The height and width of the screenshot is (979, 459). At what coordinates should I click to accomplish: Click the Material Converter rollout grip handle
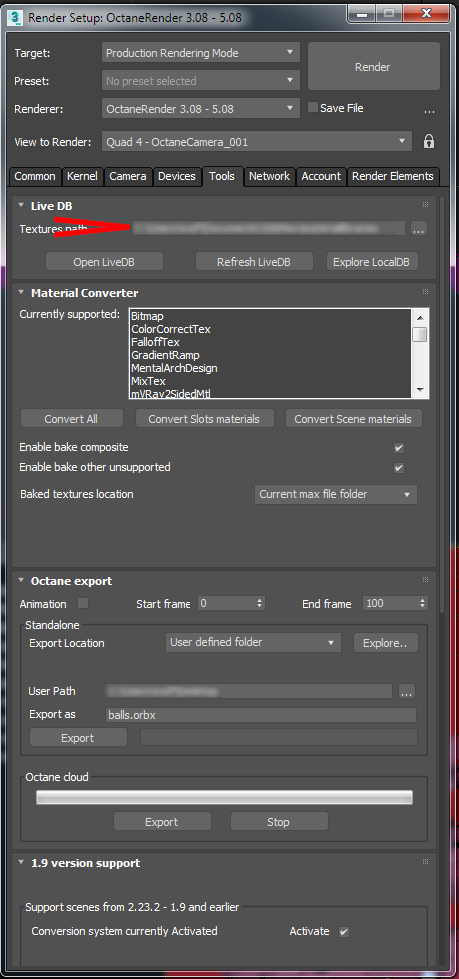(425, 292)
